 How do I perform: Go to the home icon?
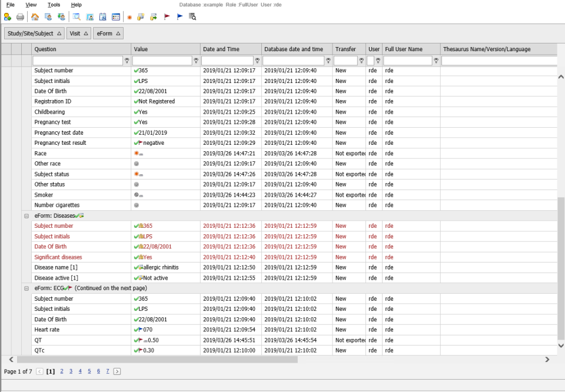coord(35,16)
